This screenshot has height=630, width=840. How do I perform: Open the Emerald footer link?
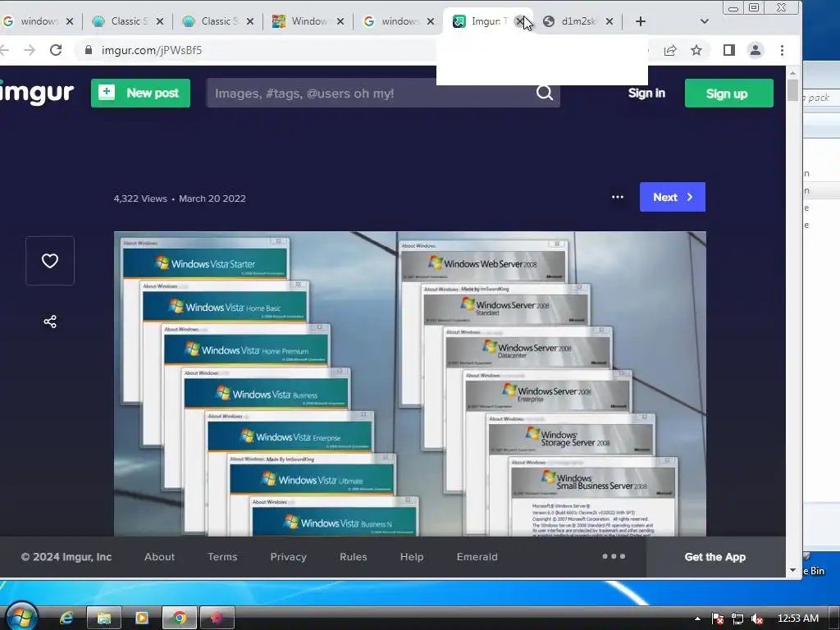(477, 557)
